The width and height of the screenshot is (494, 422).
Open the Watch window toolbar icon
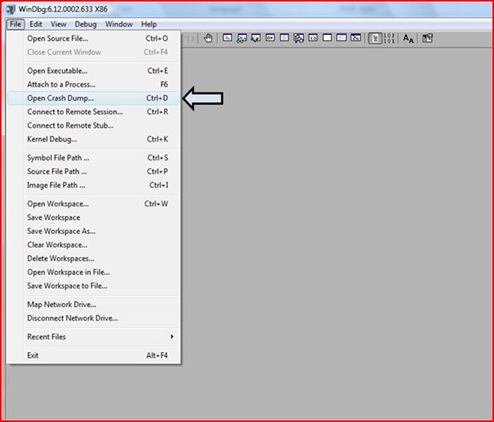(242, 38)
